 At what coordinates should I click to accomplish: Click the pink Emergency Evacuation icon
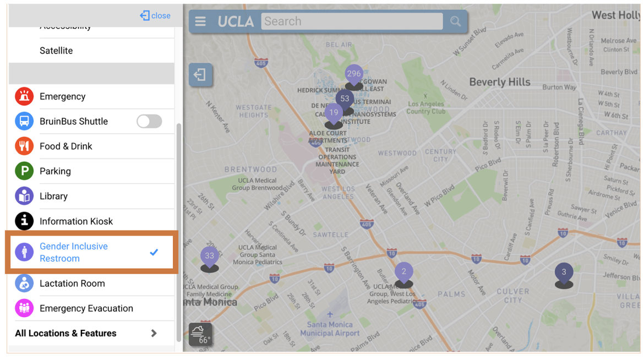(x=24, y=308)
